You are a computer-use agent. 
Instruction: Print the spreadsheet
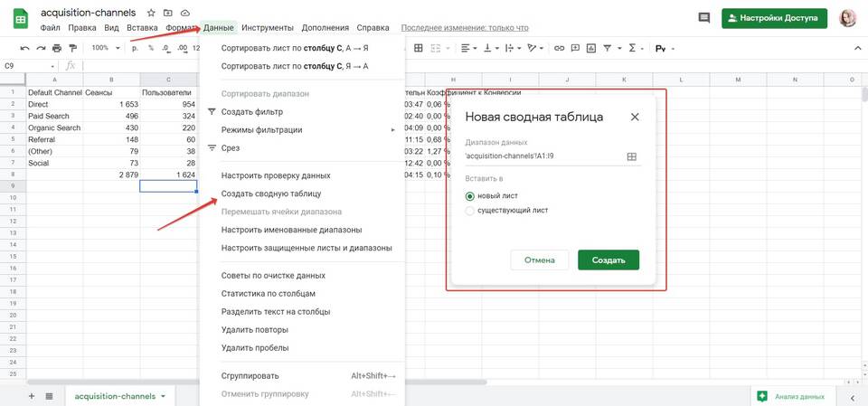pos(56,48)
